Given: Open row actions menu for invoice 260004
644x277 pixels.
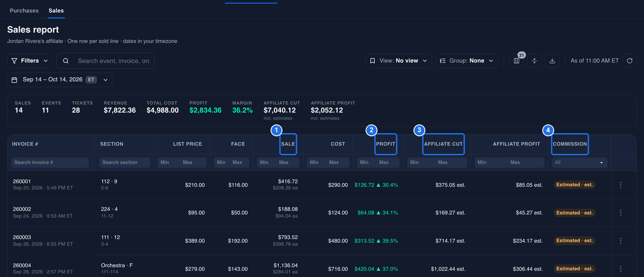Looking at the screenshot, I should [621, 269].
